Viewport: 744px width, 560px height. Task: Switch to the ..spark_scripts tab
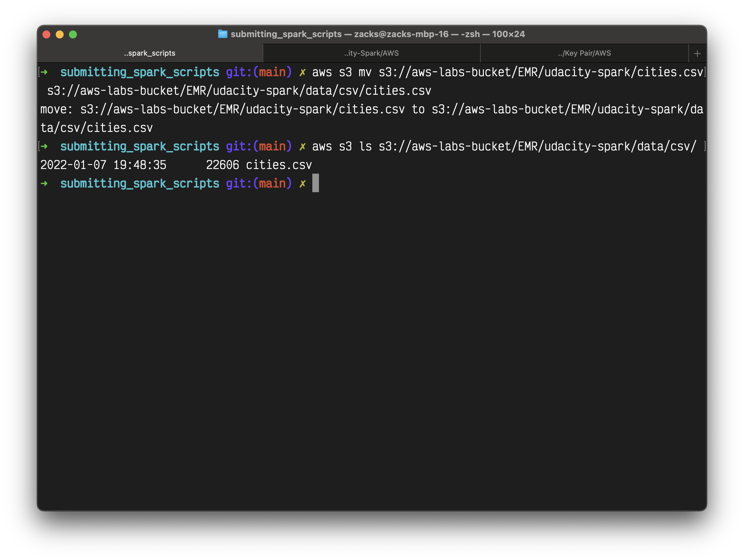point(150,53)
